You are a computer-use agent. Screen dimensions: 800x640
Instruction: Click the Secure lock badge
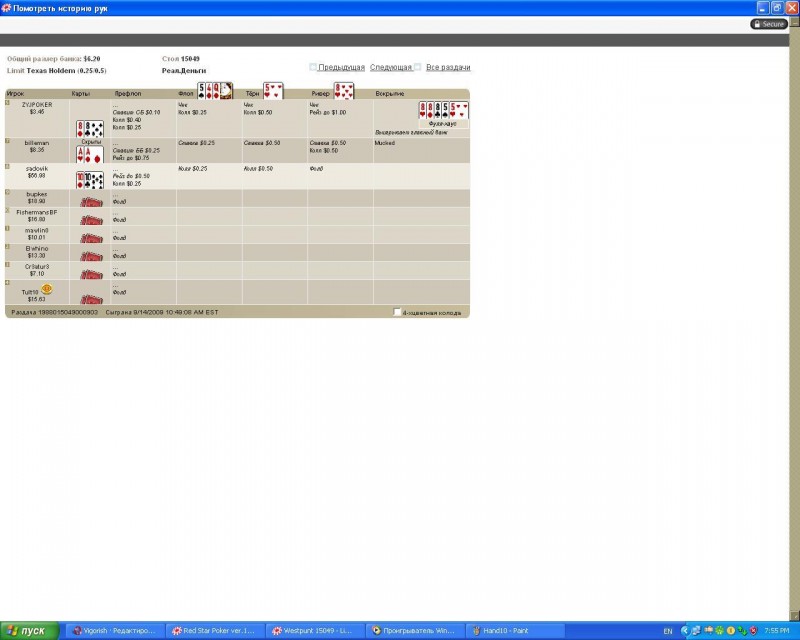[x=768, y=24]
